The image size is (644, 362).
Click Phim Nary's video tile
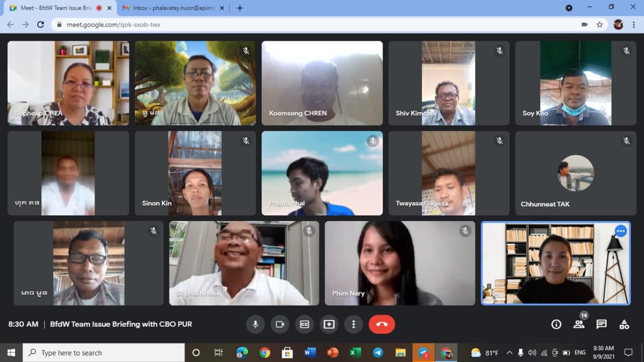click(x=399, y=263)
